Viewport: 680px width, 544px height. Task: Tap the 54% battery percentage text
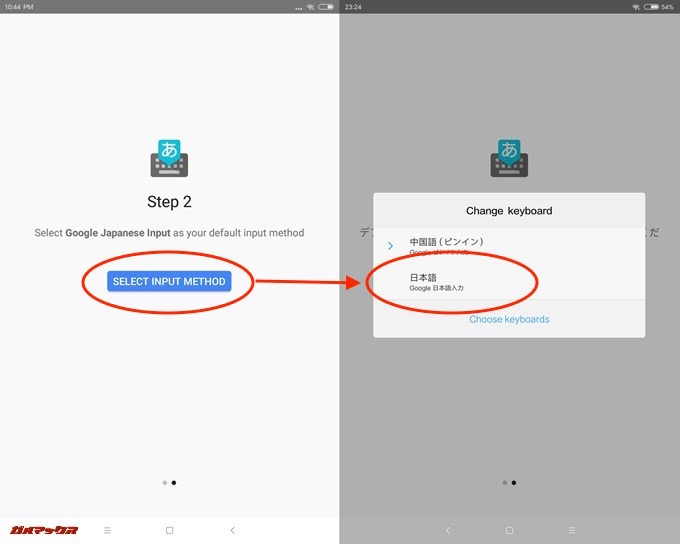(667, 7)
